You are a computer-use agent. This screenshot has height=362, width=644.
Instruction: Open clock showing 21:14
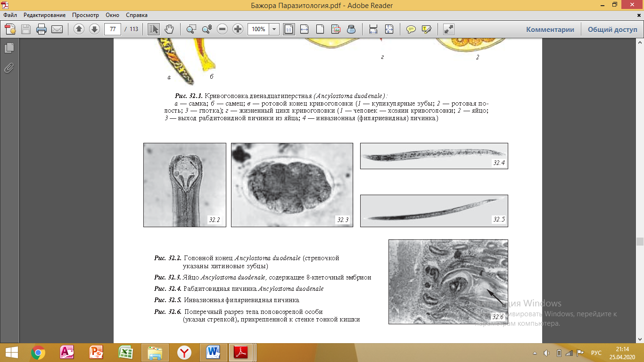(623, 353)
